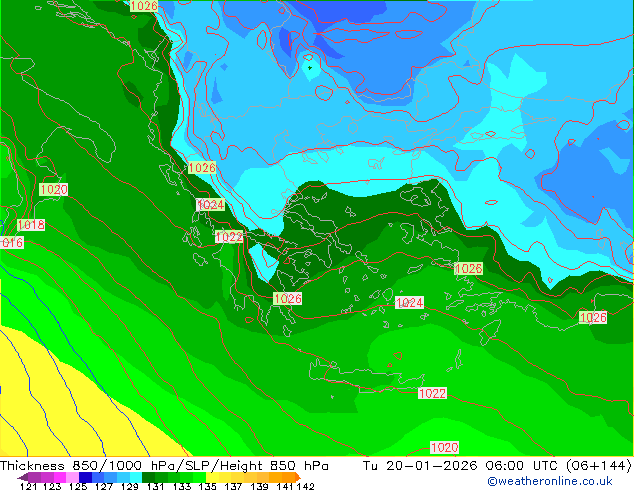Screen dimensions: 634x490
Task: Click the legend's left arrow end
Action: click(x=23, y=477)
